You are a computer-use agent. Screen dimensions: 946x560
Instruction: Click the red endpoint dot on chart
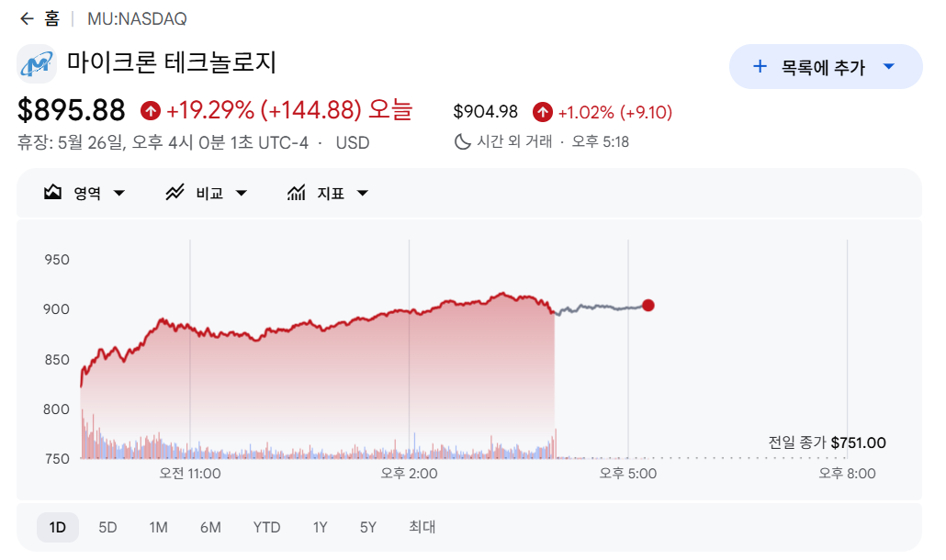point(648,306)
